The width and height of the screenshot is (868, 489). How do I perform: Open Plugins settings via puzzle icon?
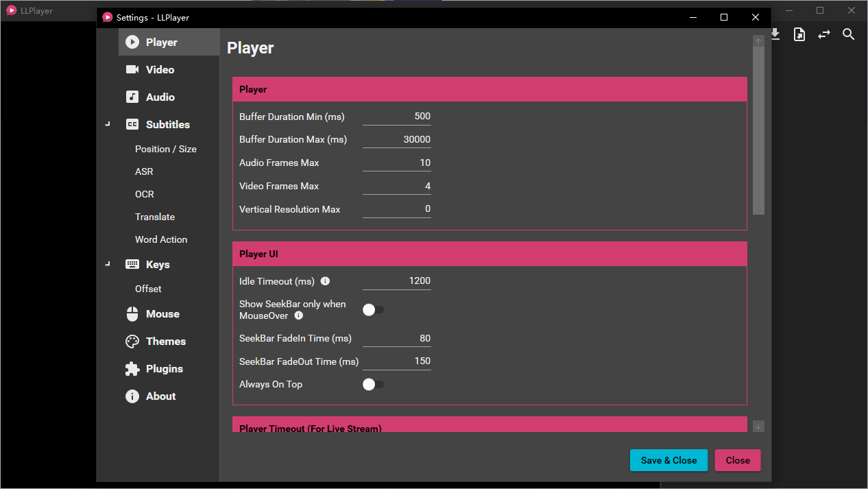(x=132, y=369)
